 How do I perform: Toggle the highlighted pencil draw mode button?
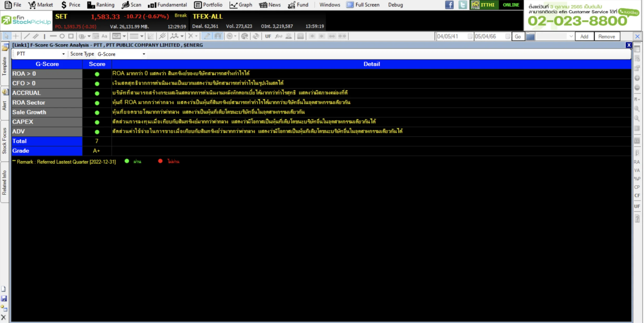point(207,36)
